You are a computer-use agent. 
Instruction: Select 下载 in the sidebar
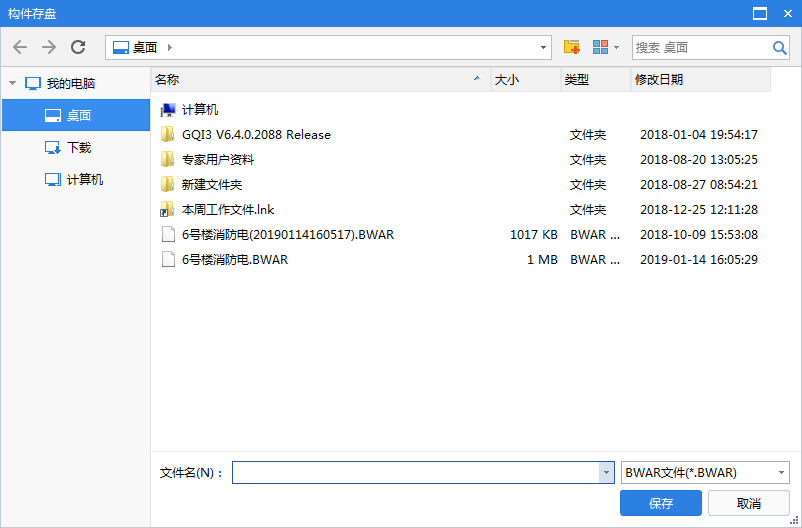click(x=78, y=148)
